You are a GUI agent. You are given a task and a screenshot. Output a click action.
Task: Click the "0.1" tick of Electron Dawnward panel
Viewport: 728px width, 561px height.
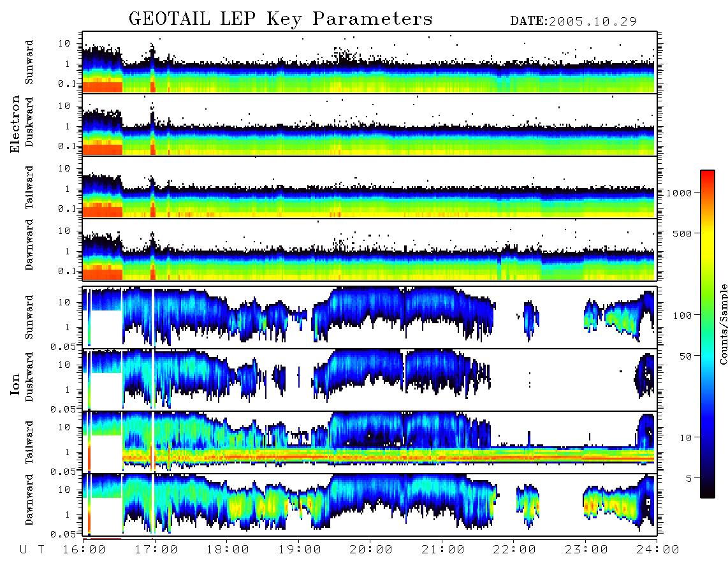(x=67, y=271)
